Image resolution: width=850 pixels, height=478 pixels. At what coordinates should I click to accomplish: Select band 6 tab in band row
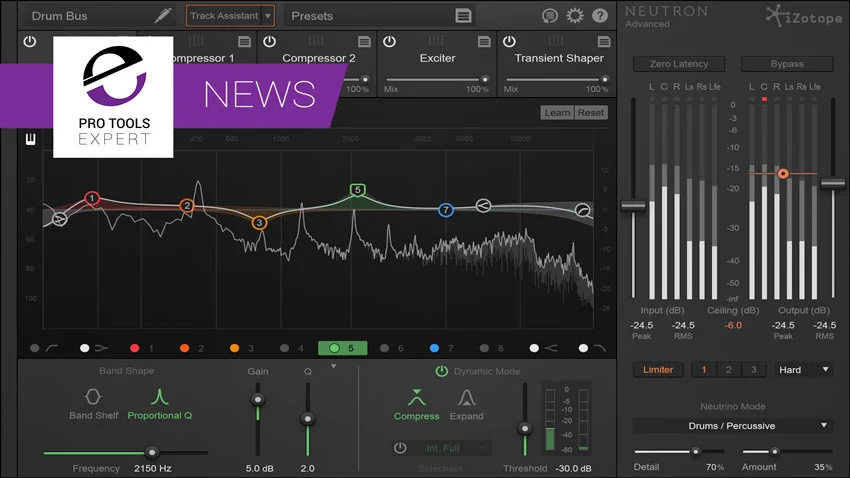coord(392,348)
